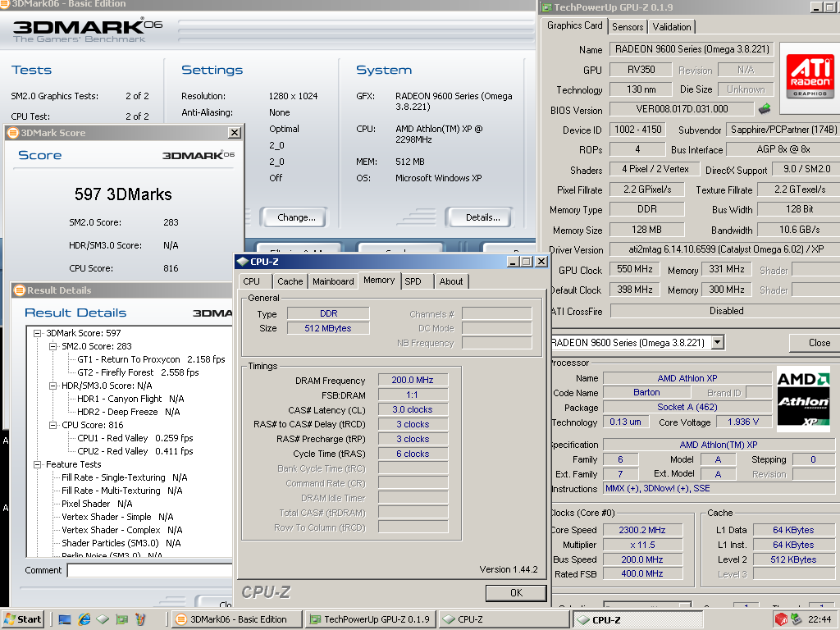Screen dimensions: 840x630
Task: Open Show Desktop quick launch icon
Action: [x=65, y=620]
